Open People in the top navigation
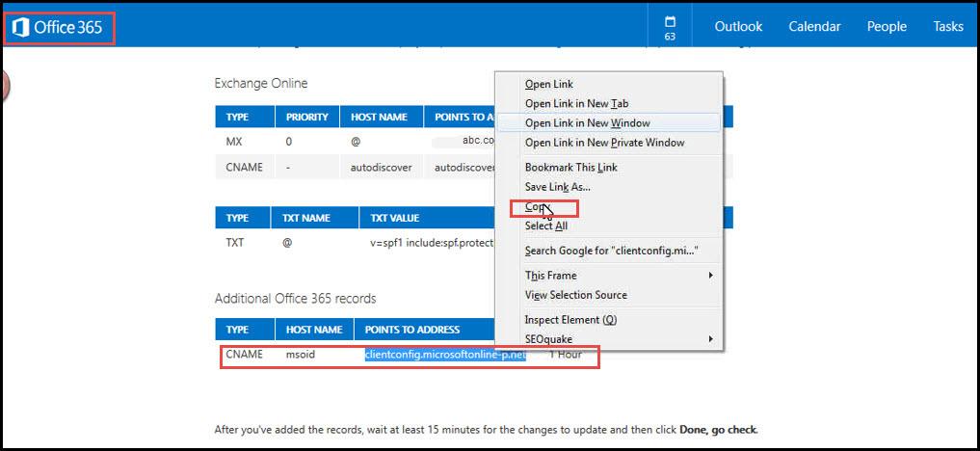 point(887,26)
